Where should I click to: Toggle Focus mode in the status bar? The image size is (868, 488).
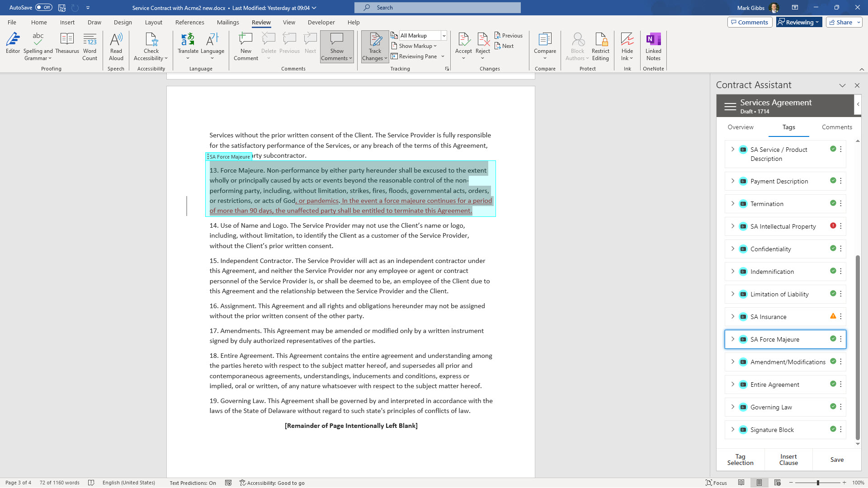click(717, 483)
